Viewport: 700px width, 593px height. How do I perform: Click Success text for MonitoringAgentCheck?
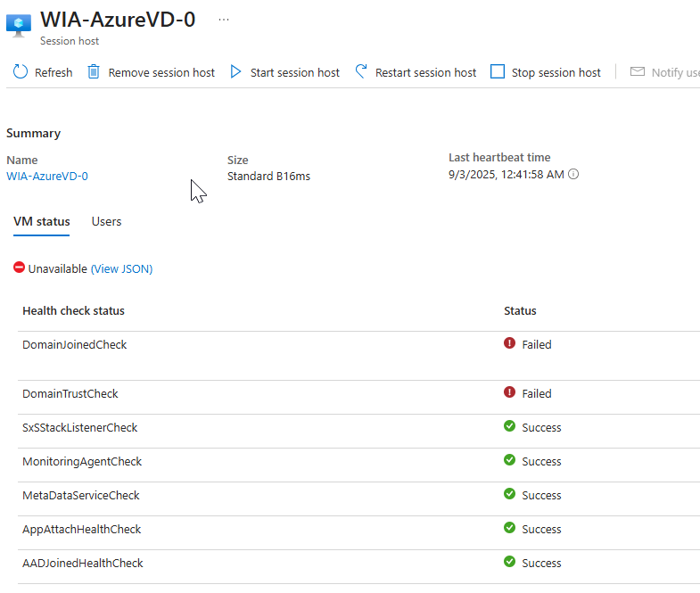[x=541, y=462]
